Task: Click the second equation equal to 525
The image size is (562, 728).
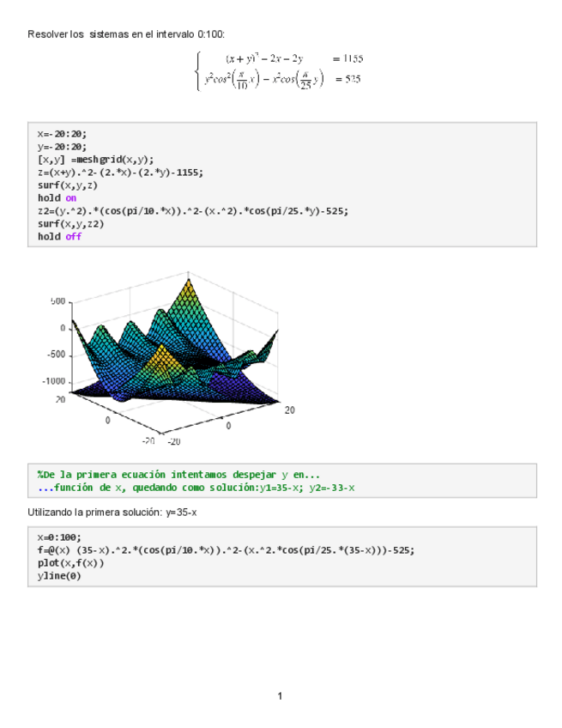Action: click(281, 80)
